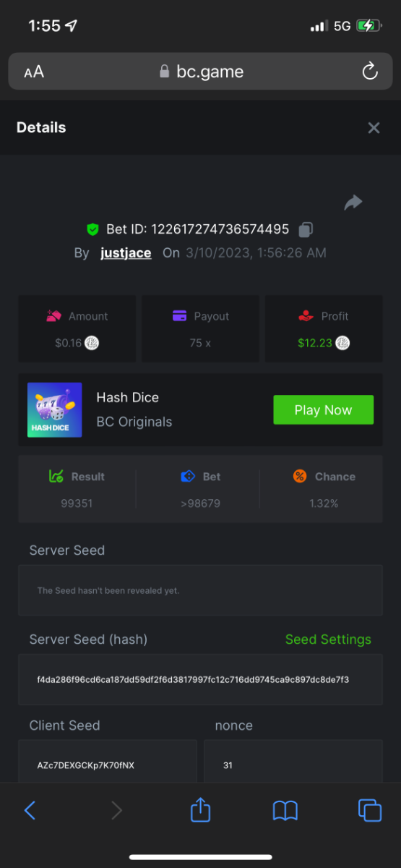
Task: Click the Play Now button
Action: click(x=323, y=410)
